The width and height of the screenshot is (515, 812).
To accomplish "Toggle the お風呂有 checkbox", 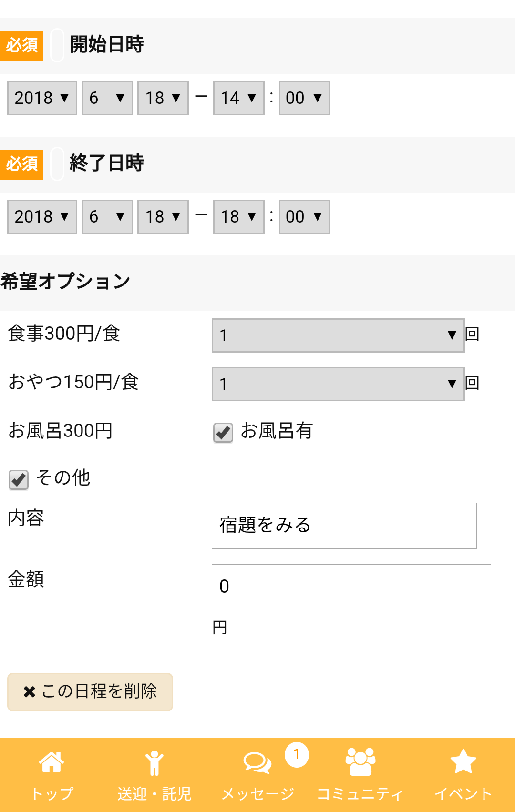I will pos(223,433).
